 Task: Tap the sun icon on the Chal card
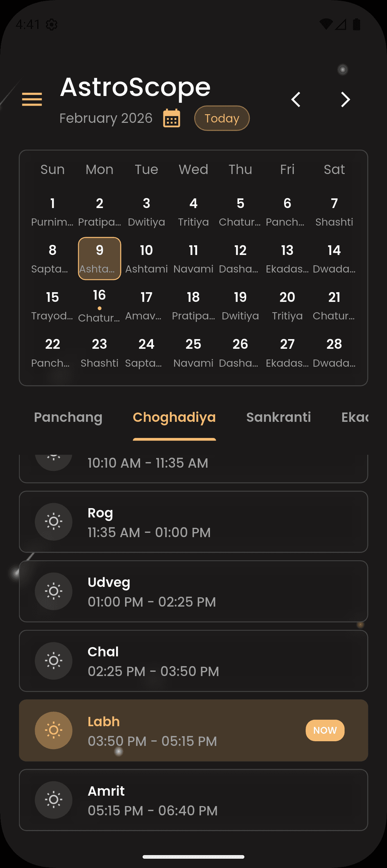point(53,661)
